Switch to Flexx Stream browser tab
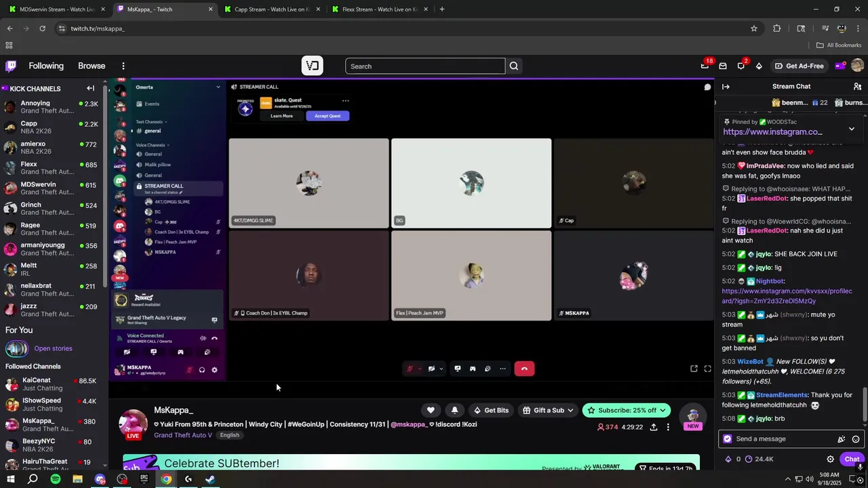The width and height of the screenshot is (868, 488). coord(378,9)
